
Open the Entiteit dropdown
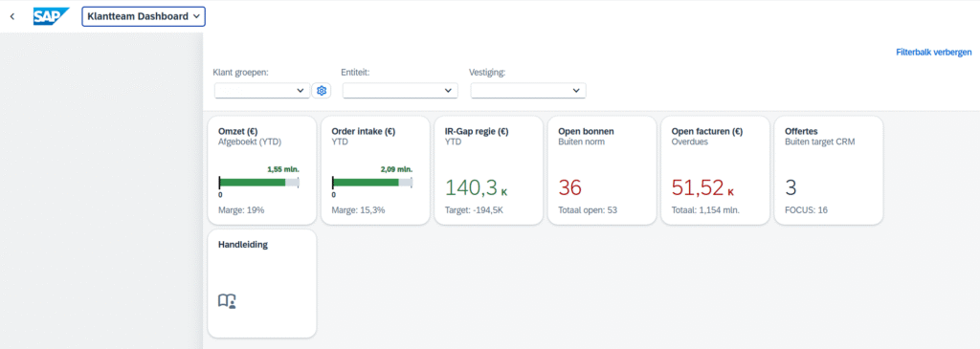pyautogui.click(x=400, y=91)
